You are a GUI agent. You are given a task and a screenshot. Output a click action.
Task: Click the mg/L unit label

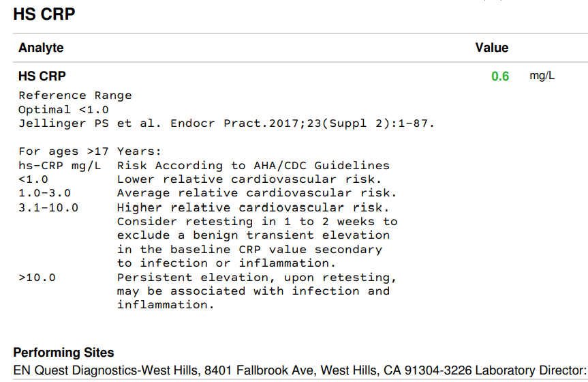[542, 76]
